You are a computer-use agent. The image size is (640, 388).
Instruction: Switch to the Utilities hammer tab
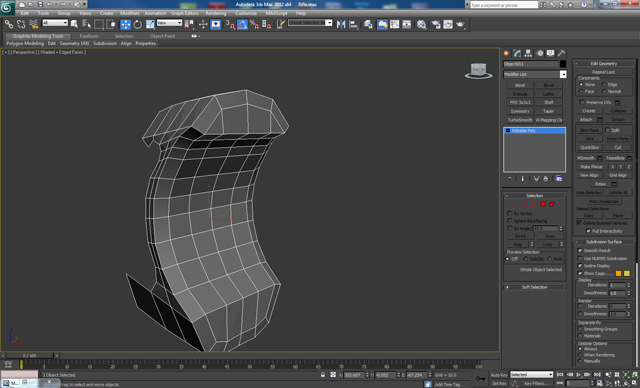pos(562,53)
